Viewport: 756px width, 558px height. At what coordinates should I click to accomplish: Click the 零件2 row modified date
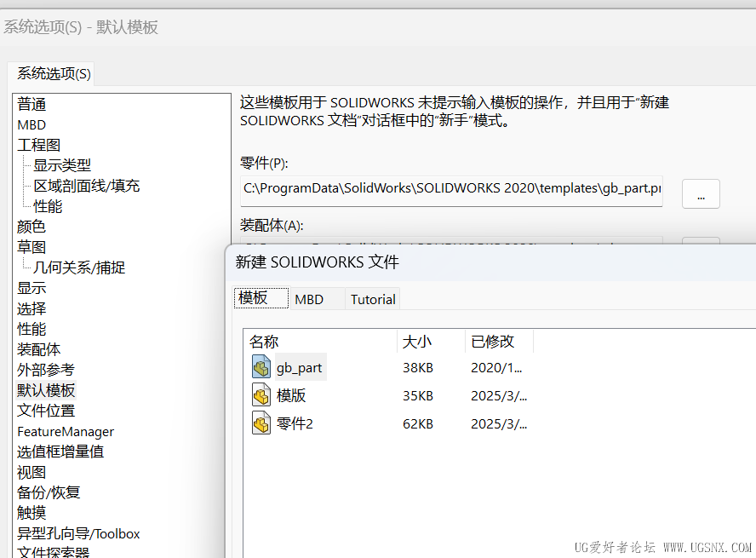(x=499, y=423)
